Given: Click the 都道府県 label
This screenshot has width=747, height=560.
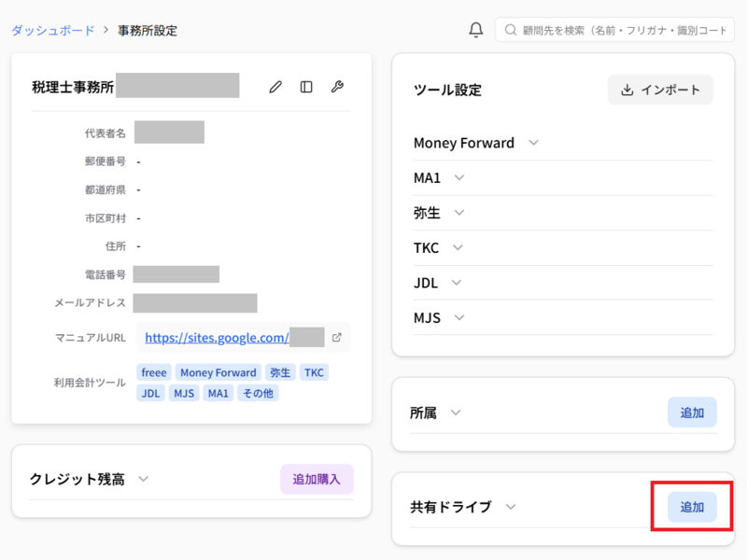Looking at the screenshot, I should click(106, 190).
